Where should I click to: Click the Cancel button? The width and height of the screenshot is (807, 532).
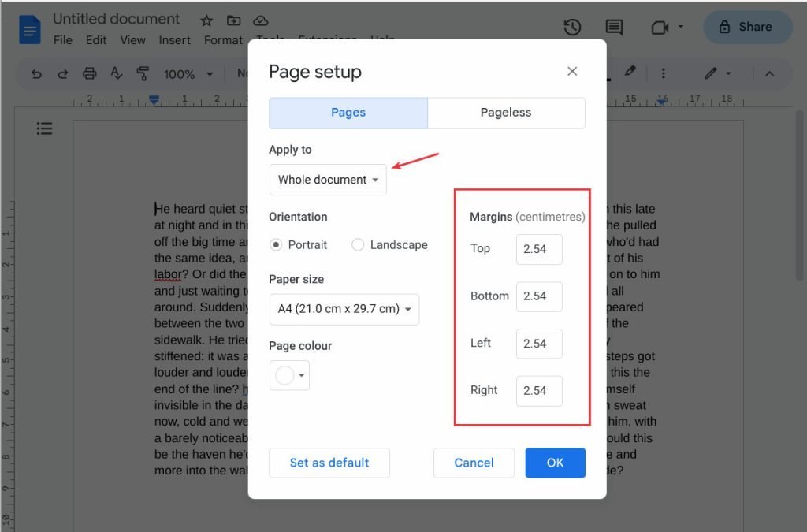pos(474,463)
